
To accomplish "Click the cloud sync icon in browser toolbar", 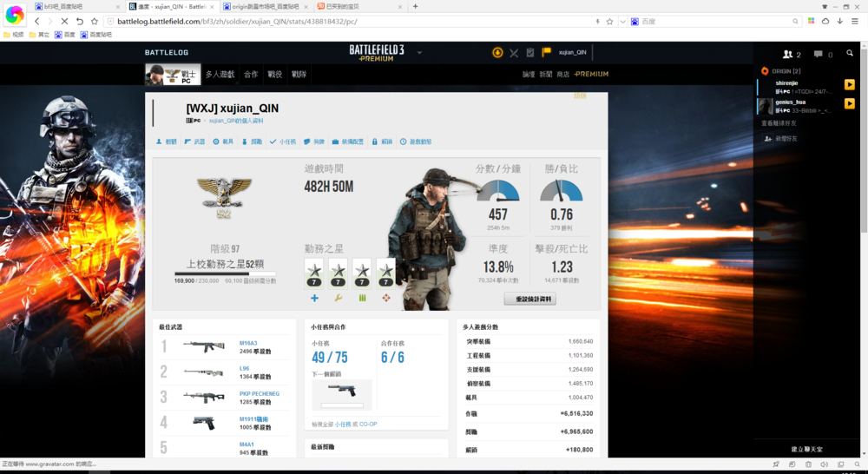I will click(825, 21).
